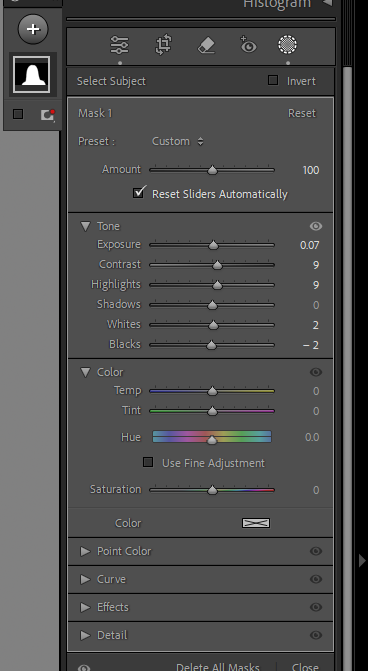
Task: Open the Color swatch picker
Action: pos(256,523)
